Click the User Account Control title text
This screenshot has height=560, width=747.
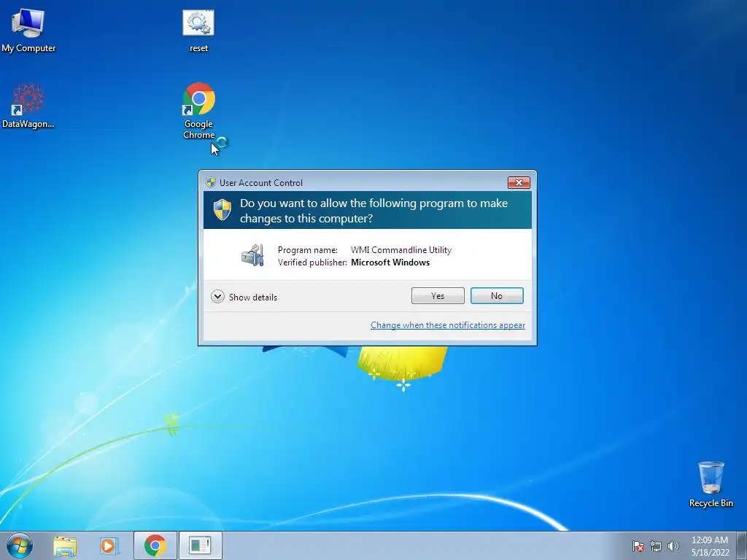(x=261, y=183)
